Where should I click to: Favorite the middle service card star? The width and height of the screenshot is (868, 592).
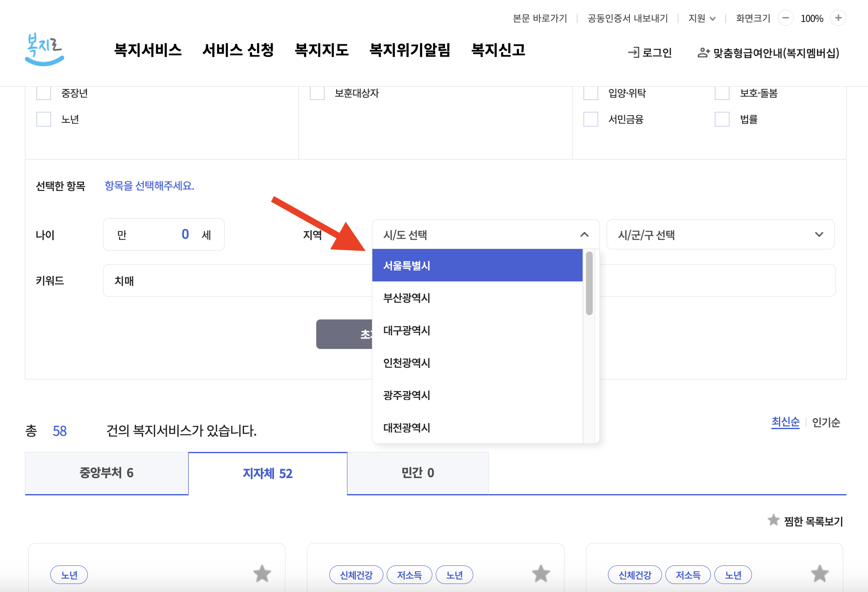pos(540,574)
